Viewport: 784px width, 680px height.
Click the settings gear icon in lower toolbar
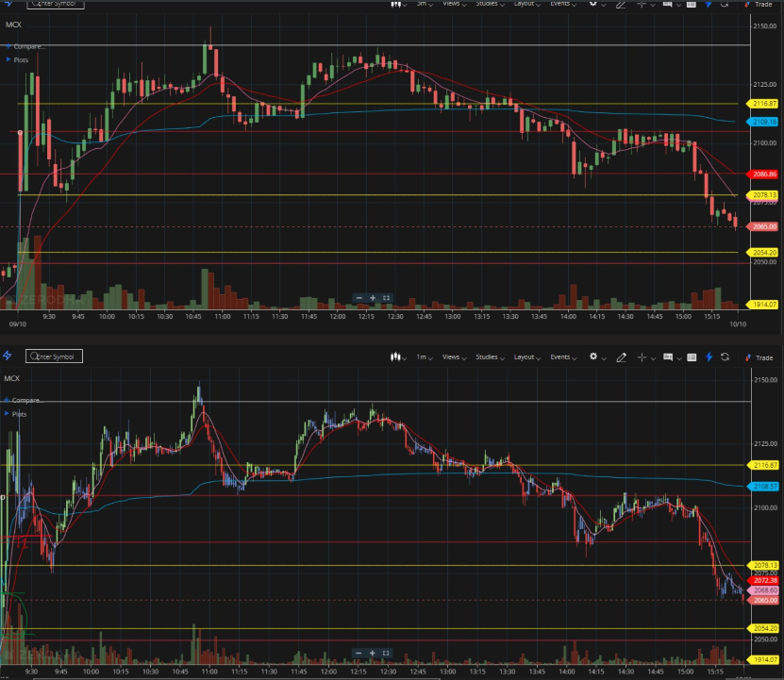click(593, 357)
